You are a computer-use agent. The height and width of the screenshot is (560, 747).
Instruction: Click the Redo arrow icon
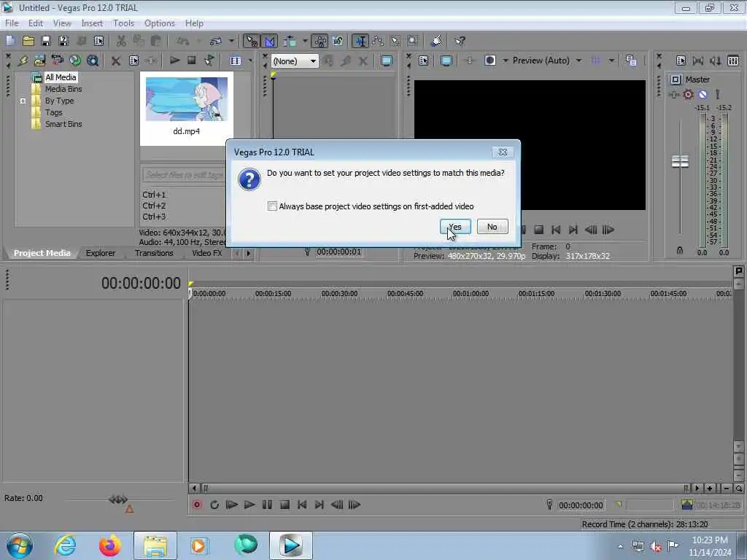pos(216,42)
